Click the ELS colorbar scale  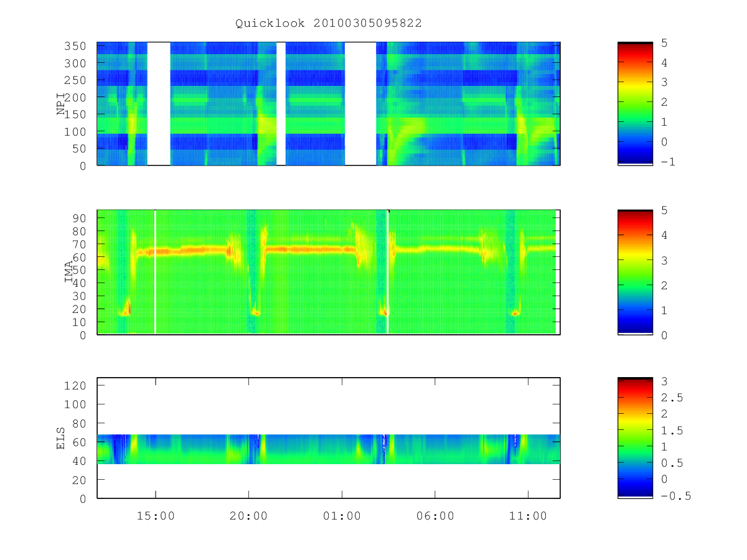(635, 437)
